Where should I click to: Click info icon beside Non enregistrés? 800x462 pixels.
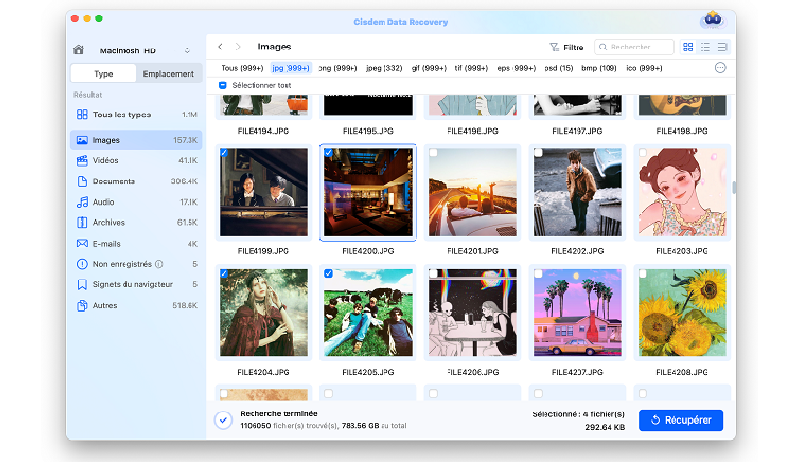pos(159,264)
